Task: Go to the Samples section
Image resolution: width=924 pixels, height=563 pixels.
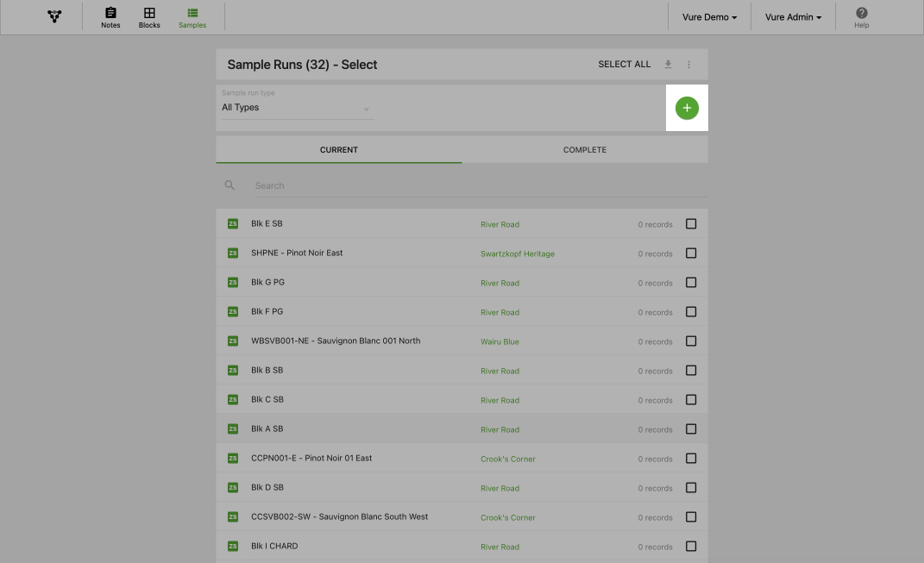Action: point(192,17)
